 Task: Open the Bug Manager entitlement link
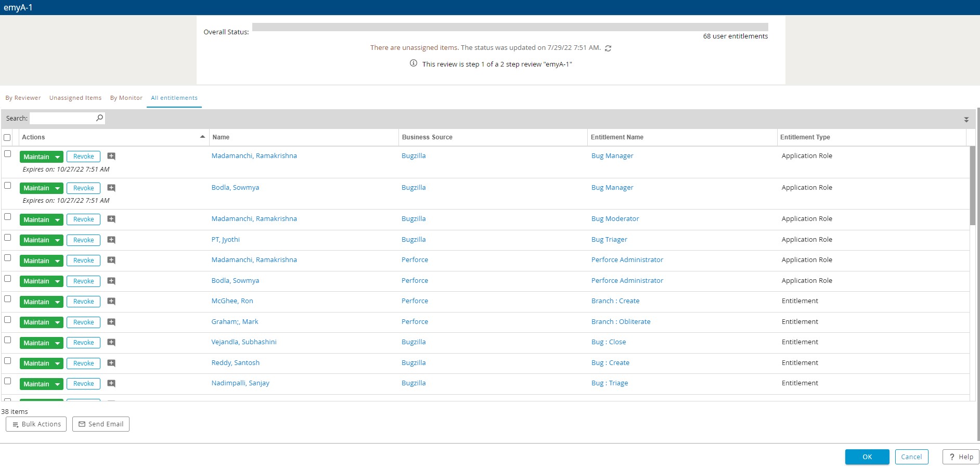point(612,155)
